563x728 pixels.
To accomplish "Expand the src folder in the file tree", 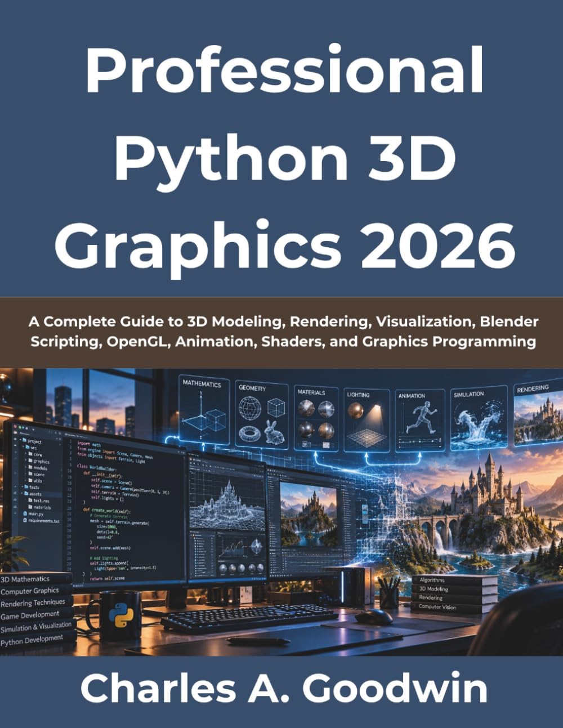I will pos(30,448).
